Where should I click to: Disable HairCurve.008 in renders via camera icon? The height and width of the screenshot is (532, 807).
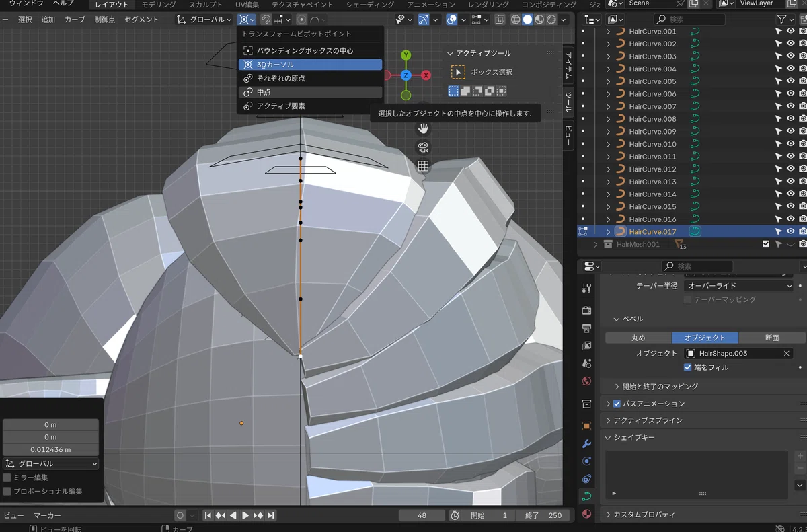pyautogui.click(x=803, y=119)
